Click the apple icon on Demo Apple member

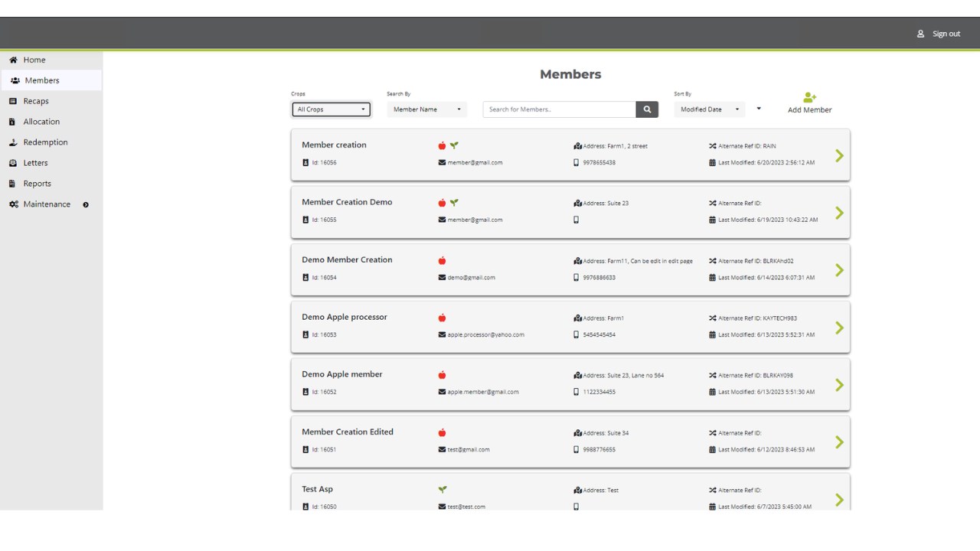point(442,375)
